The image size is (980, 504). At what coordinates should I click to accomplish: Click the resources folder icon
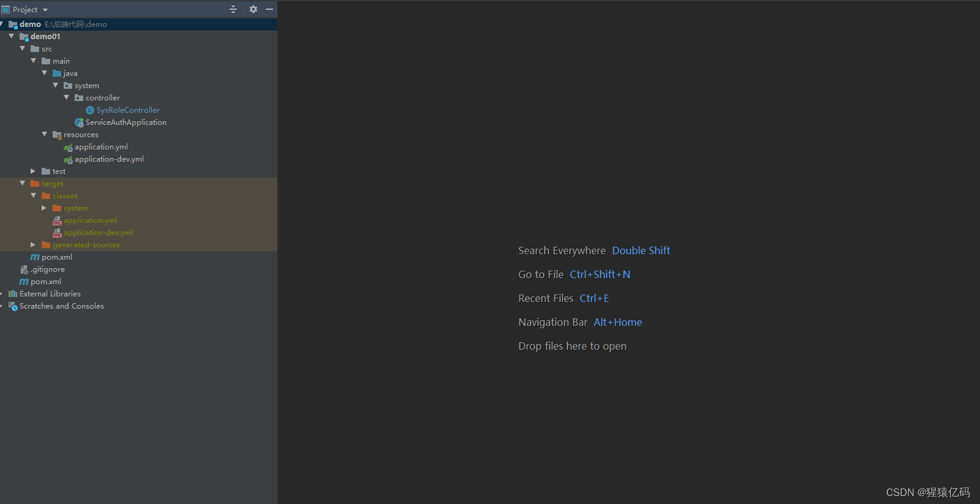[57, 135]
